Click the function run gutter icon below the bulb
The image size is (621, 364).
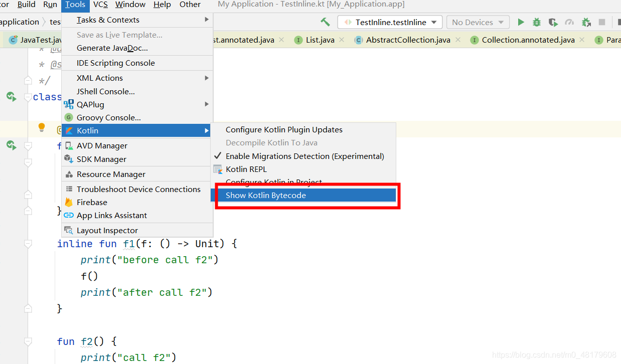click(11, 145)
